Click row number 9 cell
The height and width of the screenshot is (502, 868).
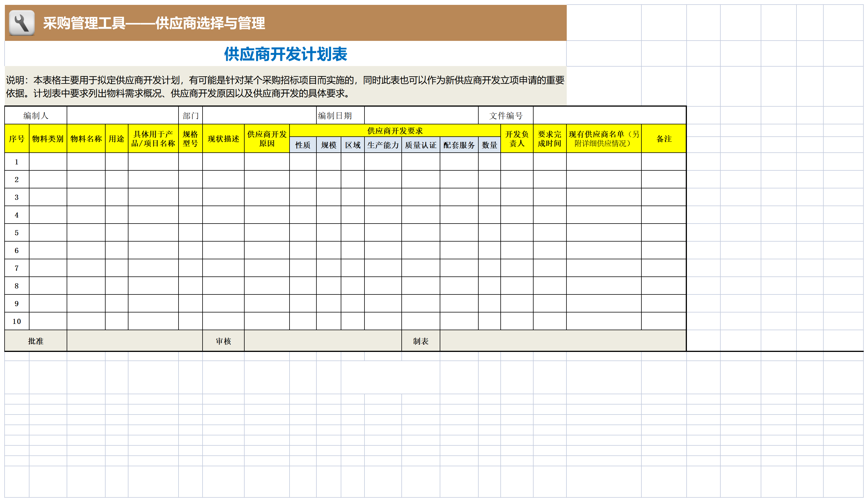17,304
